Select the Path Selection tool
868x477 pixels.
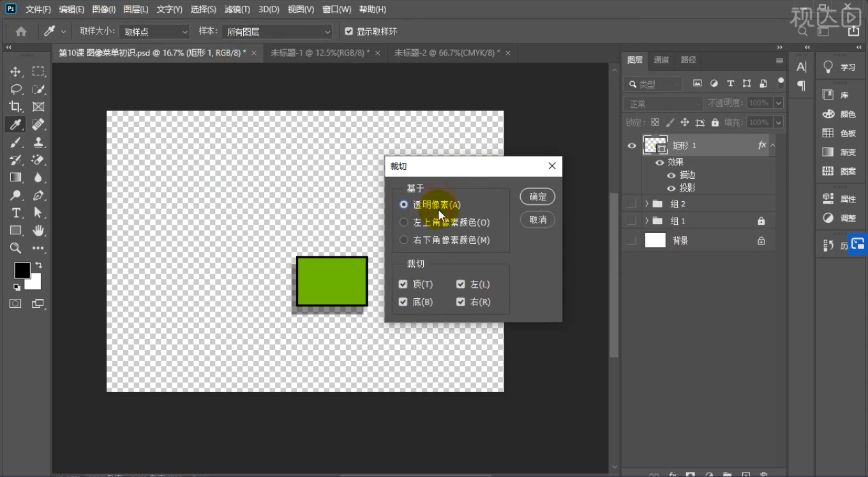pos(38,213)
